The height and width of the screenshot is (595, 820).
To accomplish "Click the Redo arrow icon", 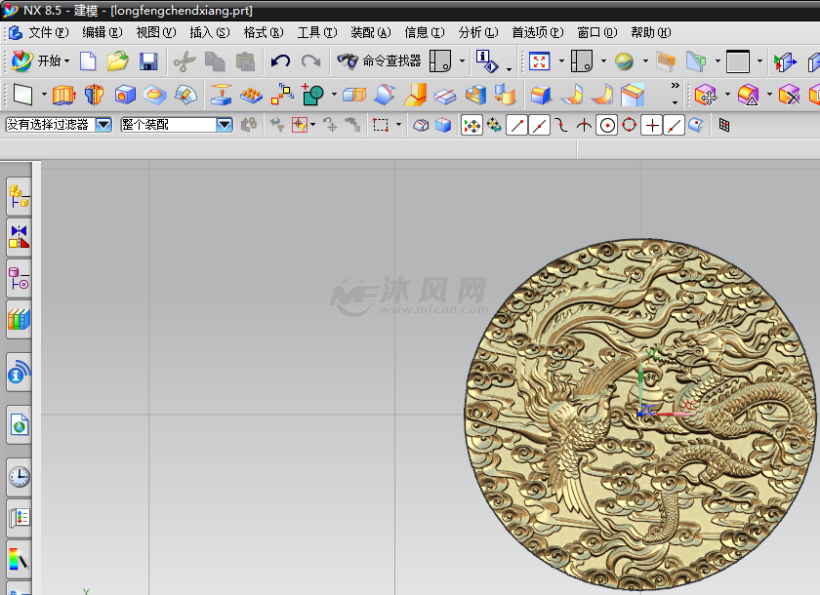I will [x=311, y=62].
